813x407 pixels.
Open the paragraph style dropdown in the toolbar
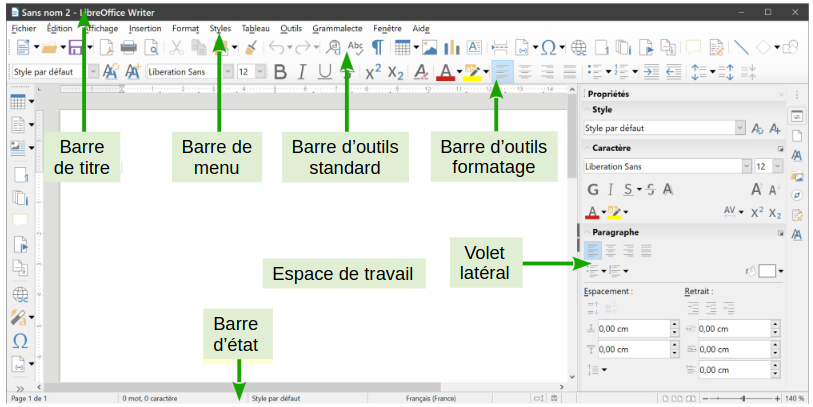pyautogui.click(x=93, y=72)
